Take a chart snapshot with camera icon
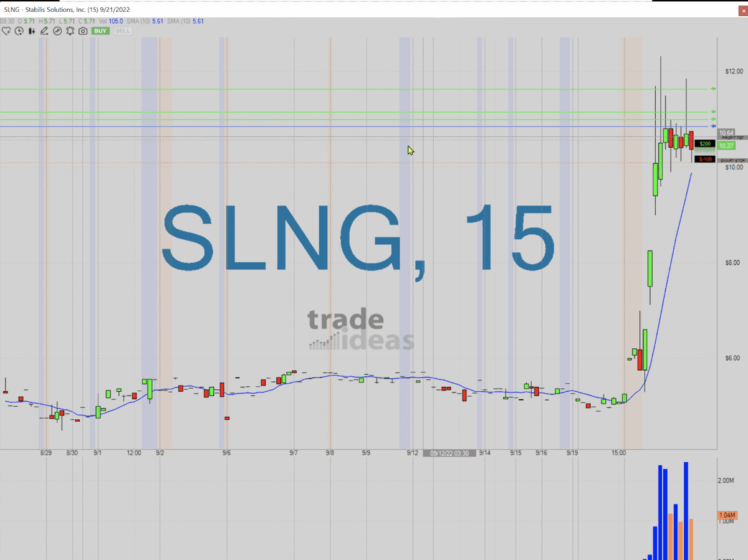The height and width of the screenshot is (560, 748). pyautogui.click(x=83, y=31)
